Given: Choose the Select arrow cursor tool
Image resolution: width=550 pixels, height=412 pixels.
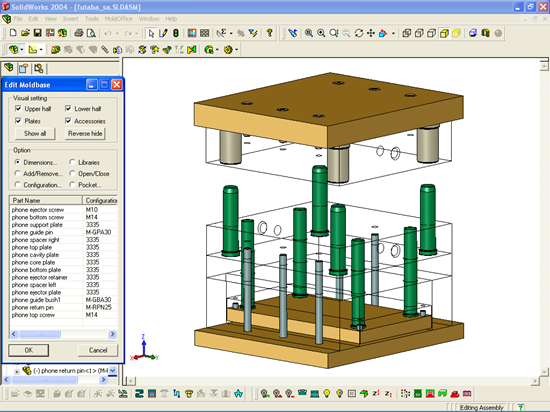Looking at the screenshot, I should point(151,33).
